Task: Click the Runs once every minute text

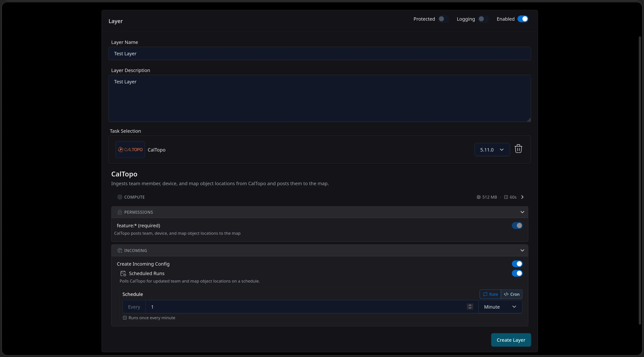Action: (152, 318)
